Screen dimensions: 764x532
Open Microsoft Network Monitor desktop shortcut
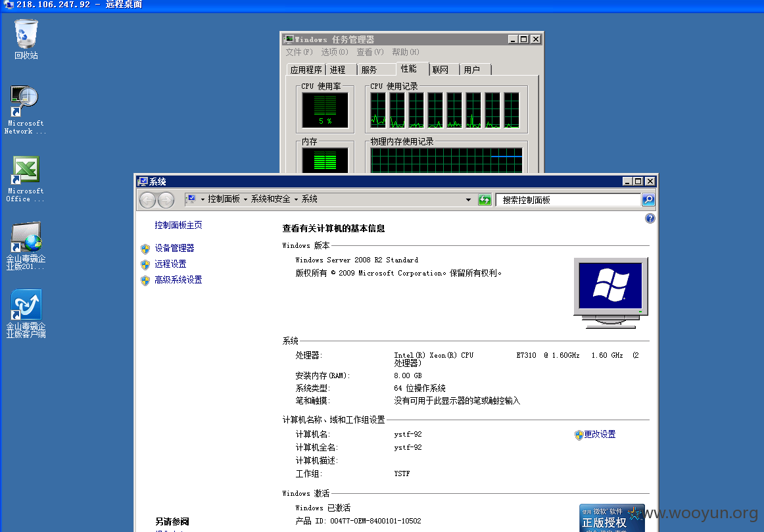click(25, 110)
